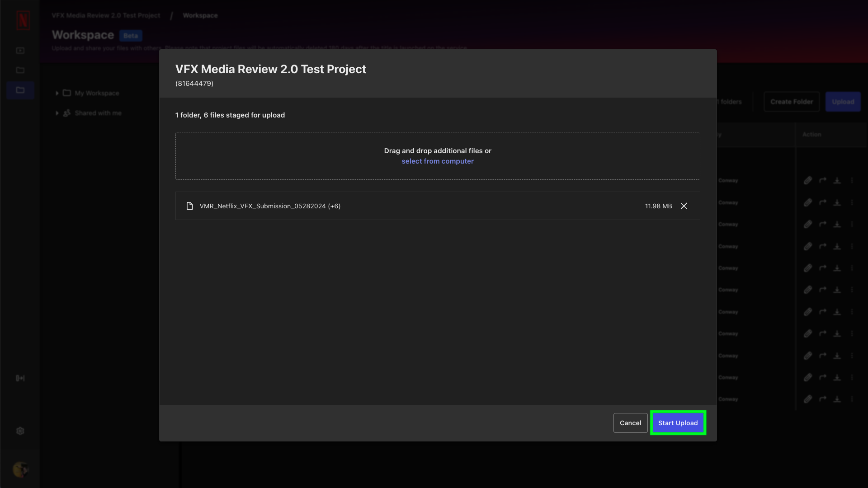Remove the staged VMR_Netflix_VFX_Submission item with X
This screenshot has width=868, height=488.
pyautogui.click(x=684, y=206)
